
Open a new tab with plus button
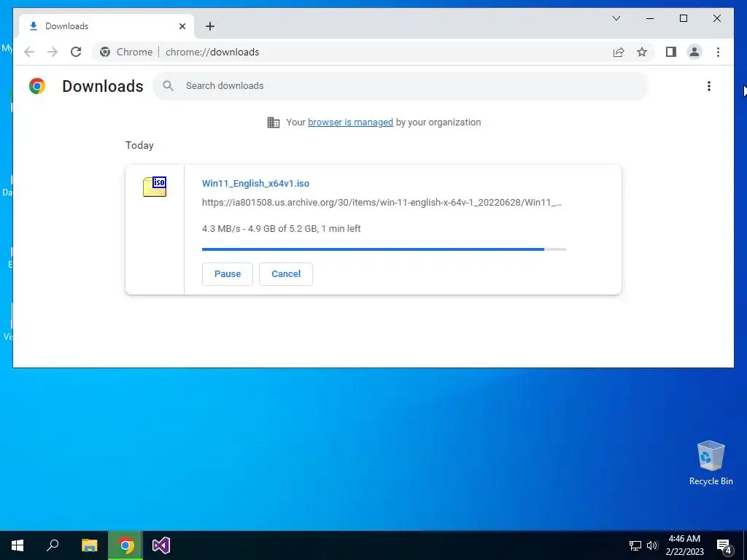210,26
